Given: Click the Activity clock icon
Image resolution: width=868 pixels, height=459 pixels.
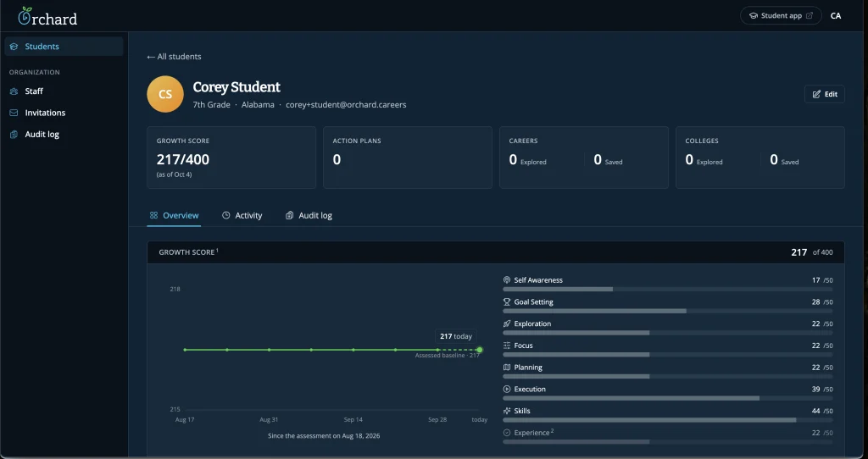Looking at the screenshot, I should [225, 215].
